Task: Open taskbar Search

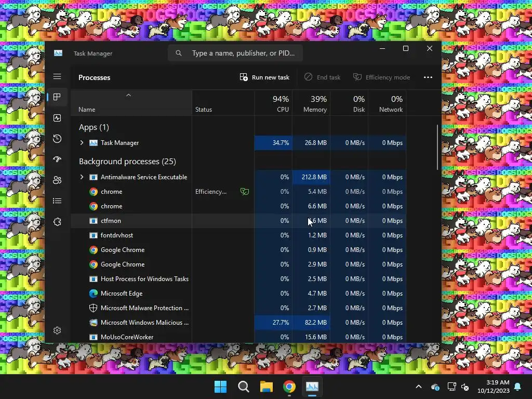Action: click(243, 387)
